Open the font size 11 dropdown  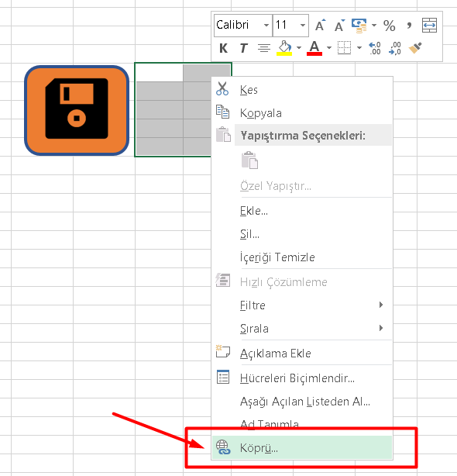tap(303, 26)
